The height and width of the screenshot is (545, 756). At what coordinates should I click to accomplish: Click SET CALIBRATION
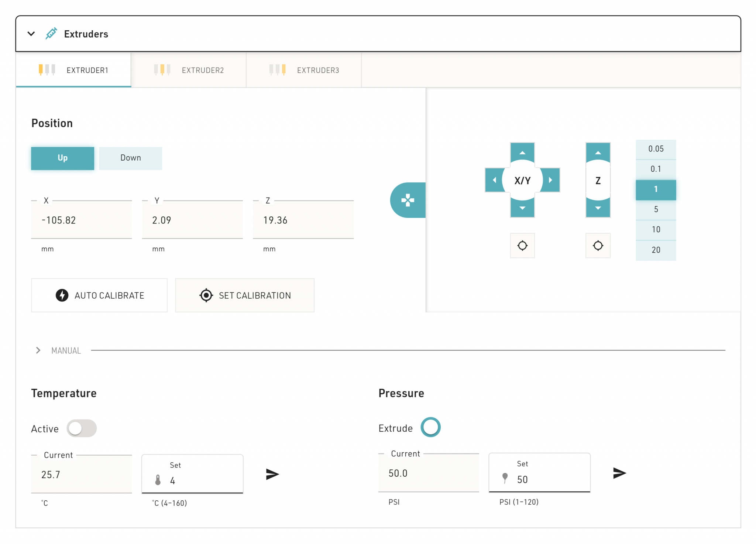245,295
